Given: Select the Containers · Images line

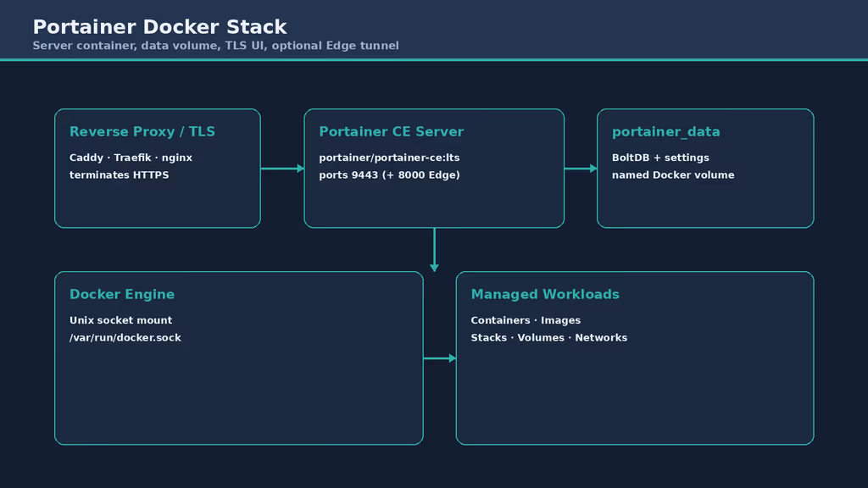Looking at the screenshot, I should pos(526,320).
